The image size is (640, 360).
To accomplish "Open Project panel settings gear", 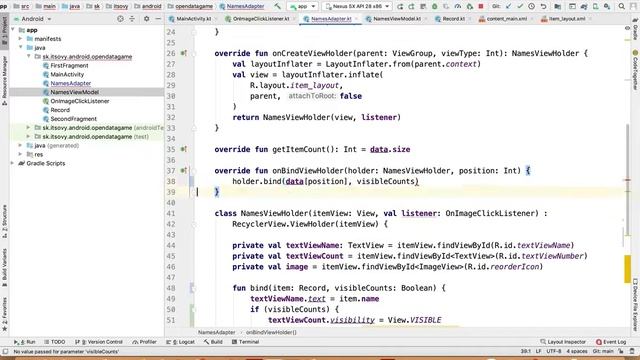I will point(147,19).
